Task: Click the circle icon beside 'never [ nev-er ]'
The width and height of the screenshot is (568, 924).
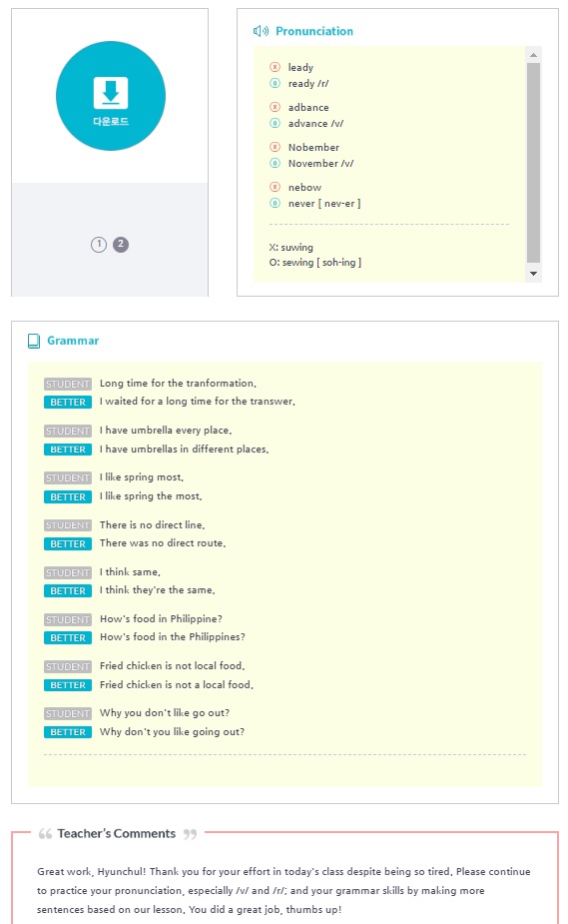Action: (x=275, y=203)
